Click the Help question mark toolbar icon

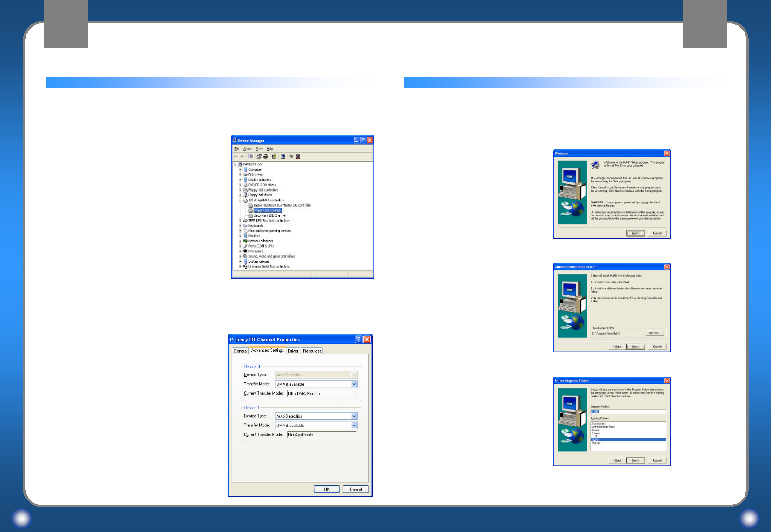(x=274, y=157)
